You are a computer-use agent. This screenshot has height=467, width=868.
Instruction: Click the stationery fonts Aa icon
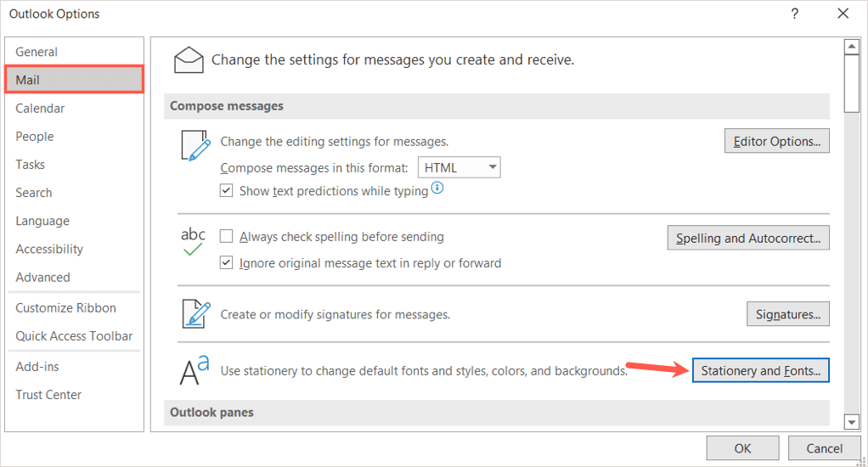[194, 369]
